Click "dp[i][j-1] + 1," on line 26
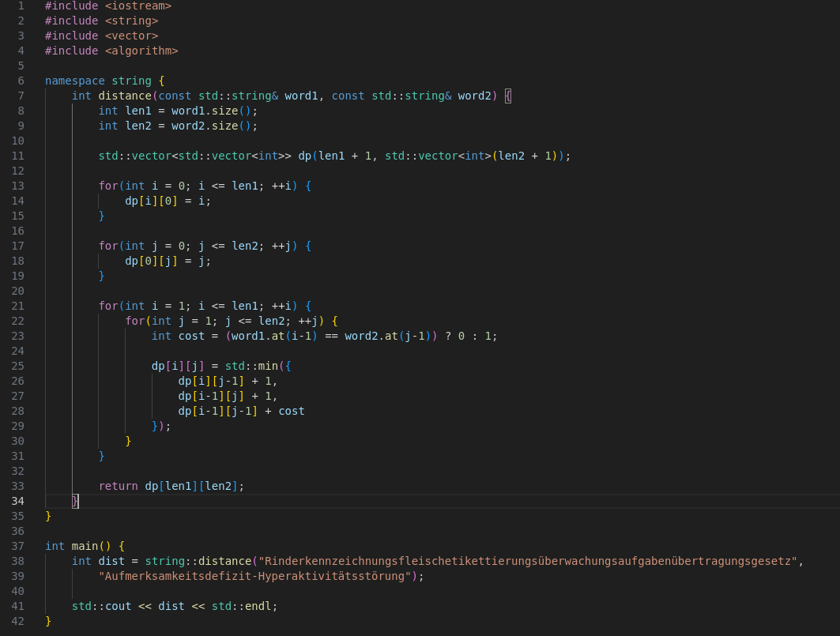This screenshot has width=840, height=636. click(x=228, y=381)
